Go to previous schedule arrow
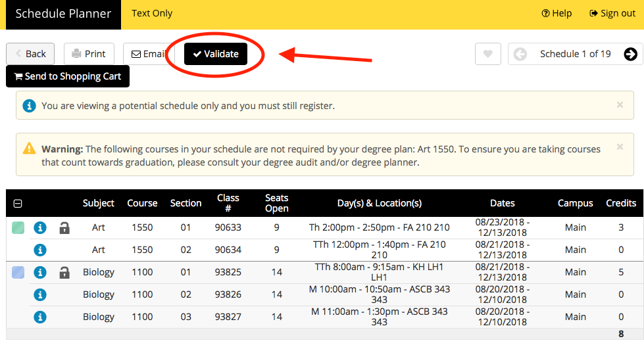Viewport: 644px width, 349px height. (520, 54)
